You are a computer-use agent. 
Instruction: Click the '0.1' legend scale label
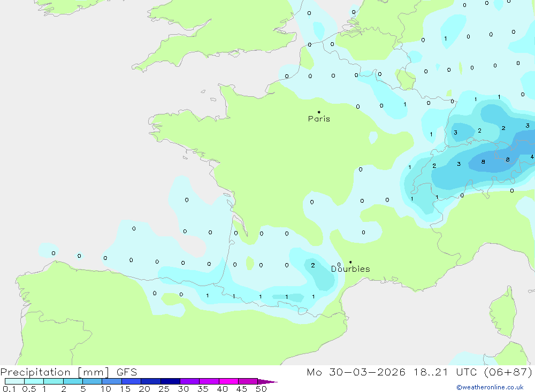pos(9,389)
